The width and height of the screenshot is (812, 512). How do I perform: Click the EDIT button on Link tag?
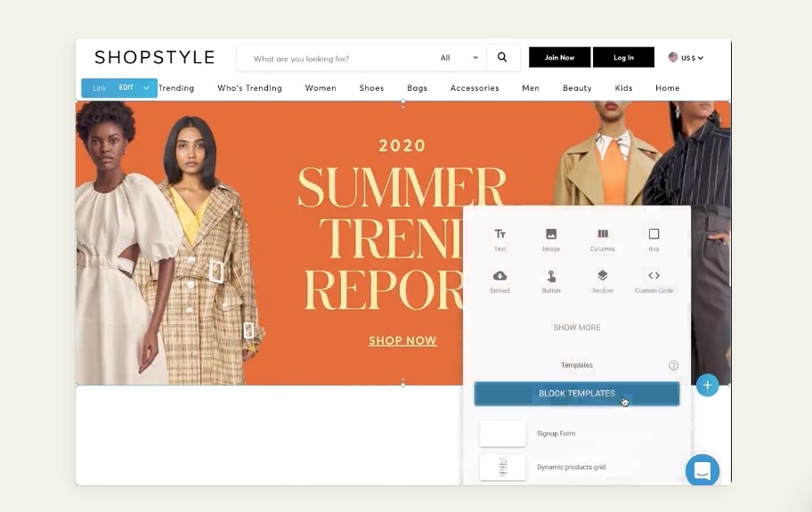point(126,87)
